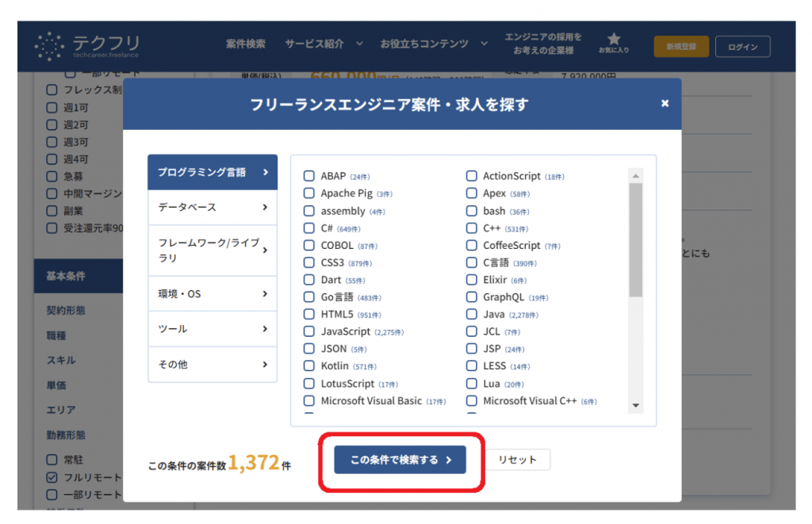Close the search modal with X
This screenshot has width=812, height=524.
tap(665, 103)
